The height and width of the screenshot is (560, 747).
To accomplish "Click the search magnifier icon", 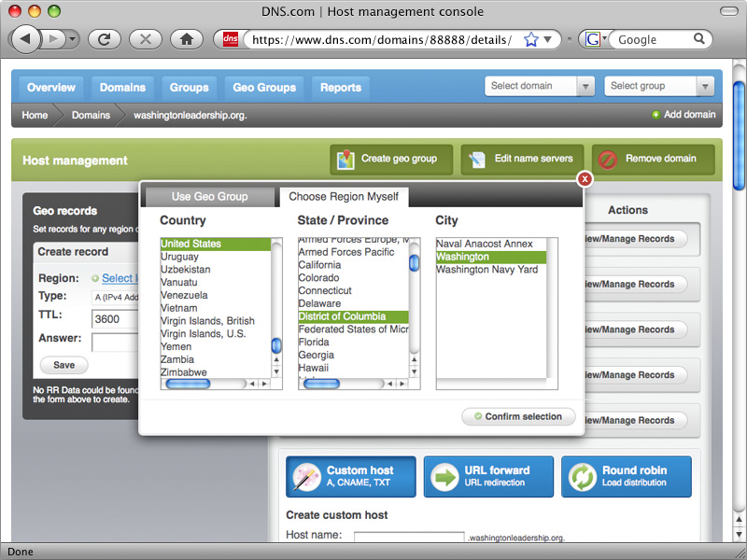I will tap(698, 38).
